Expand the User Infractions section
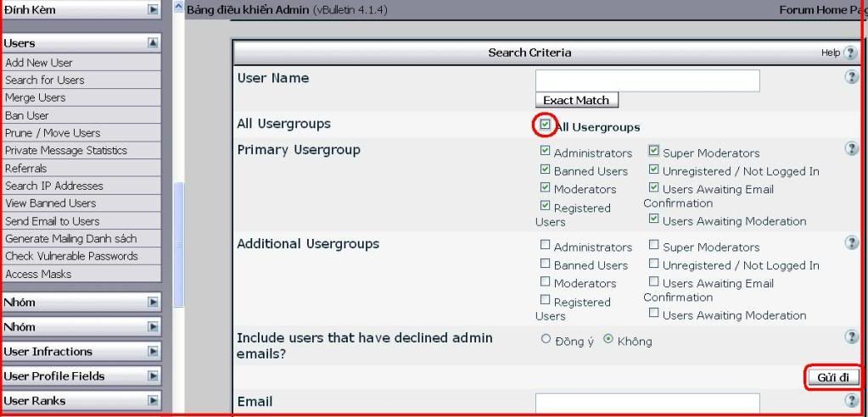 click(x=153, y=351)
